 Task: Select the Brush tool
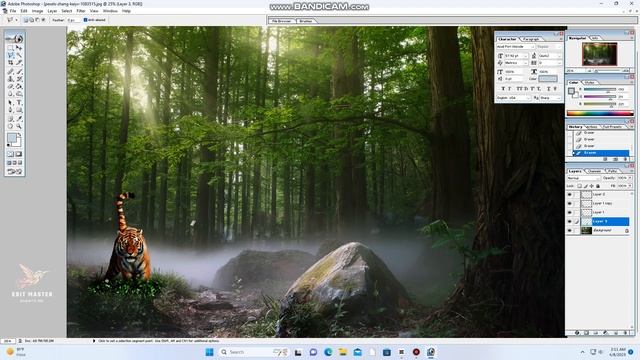19,71
